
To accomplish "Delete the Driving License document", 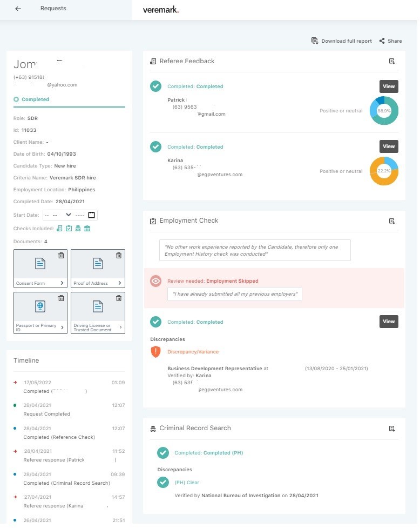I will click(118, 298).
